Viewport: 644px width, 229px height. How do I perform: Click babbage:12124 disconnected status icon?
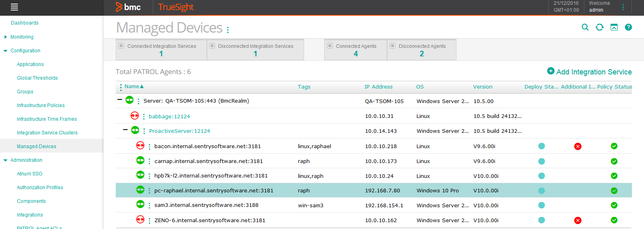135,116
